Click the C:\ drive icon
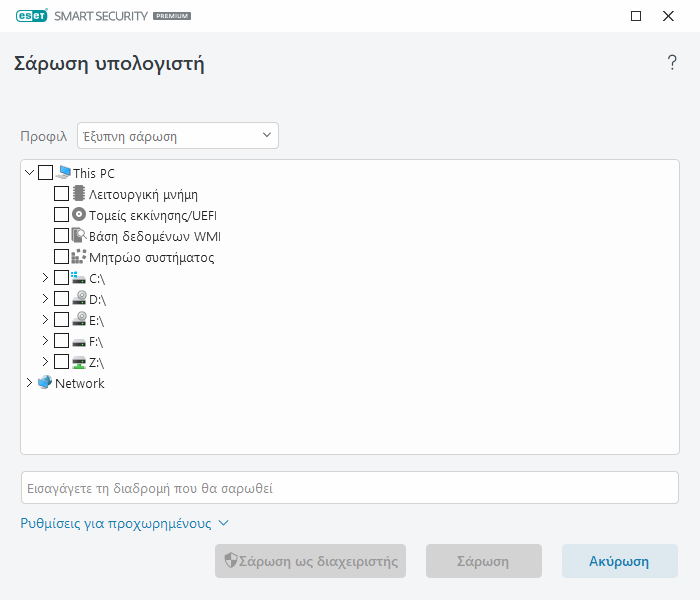The height and width of the screenshot is (600, 700). [x=79, y=278]
